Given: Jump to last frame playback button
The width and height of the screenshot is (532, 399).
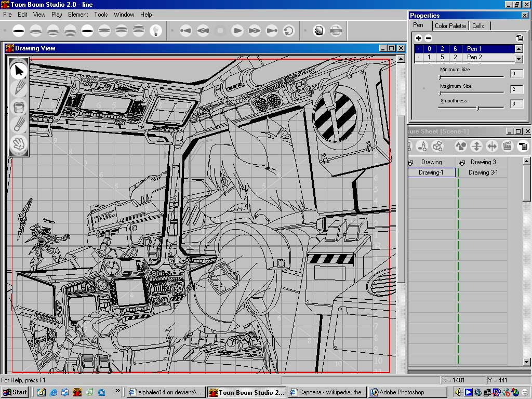Looking at the screenshot, I should point(271,31).
